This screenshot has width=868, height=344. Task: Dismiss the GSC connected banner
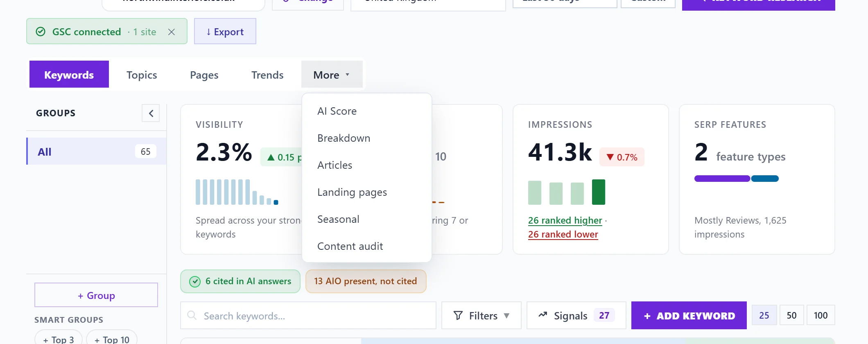(172, 32)
